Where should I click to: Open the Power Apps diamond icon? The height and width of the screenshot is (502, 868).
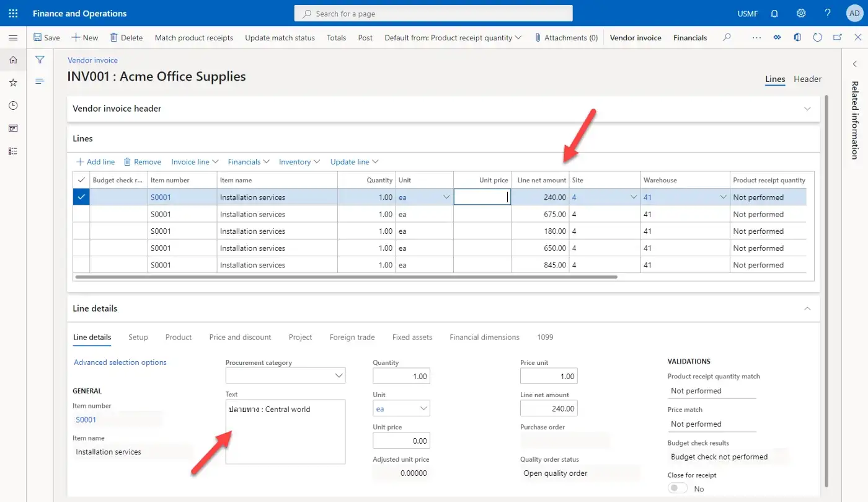777,38
